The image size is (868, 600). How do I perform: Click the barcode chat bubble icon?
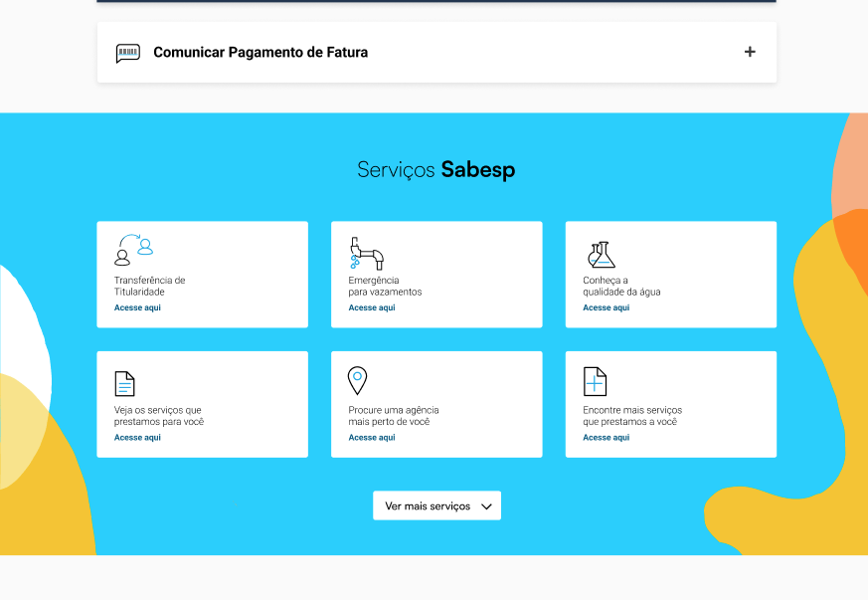click(x=127, y=53)
